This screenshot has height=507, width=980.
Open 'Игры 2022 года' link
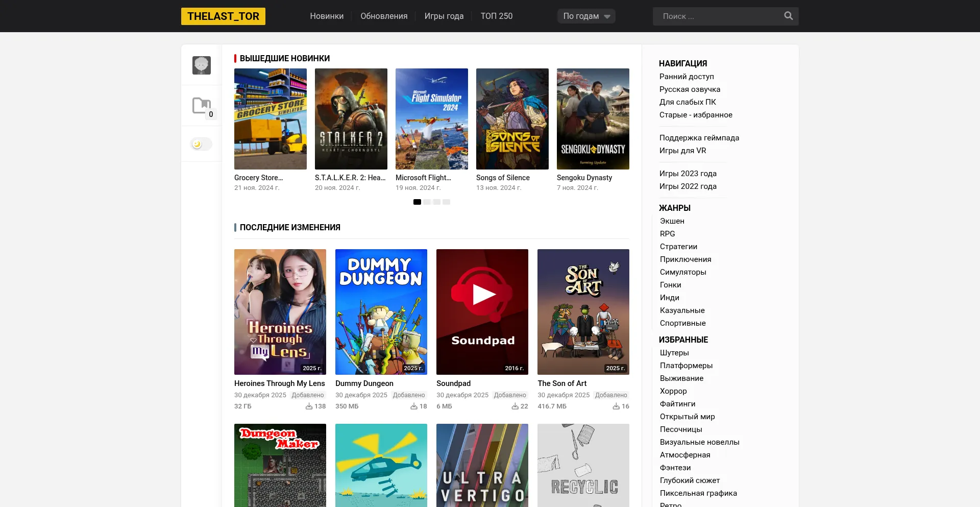688,186
